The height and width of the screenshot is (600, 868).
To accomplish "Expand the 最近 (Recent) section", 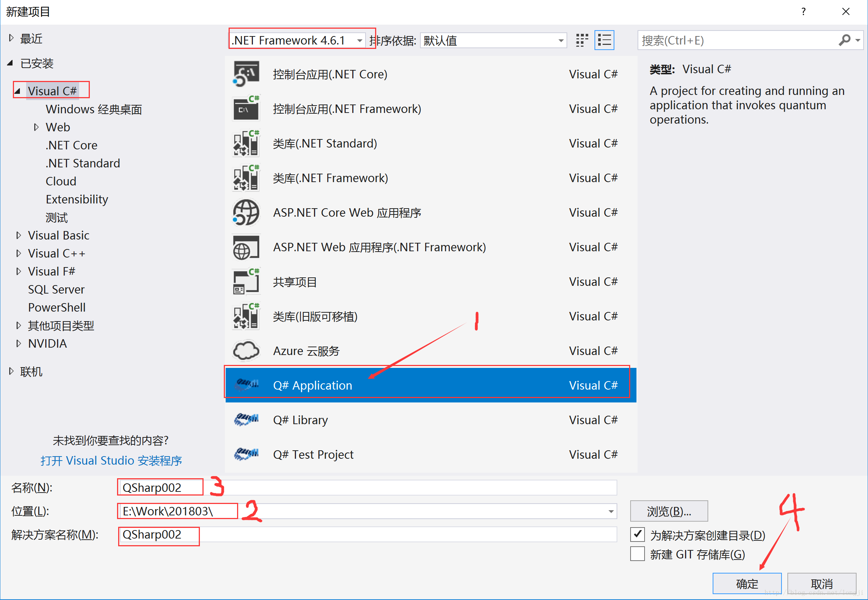I will [x=11, y=38].
